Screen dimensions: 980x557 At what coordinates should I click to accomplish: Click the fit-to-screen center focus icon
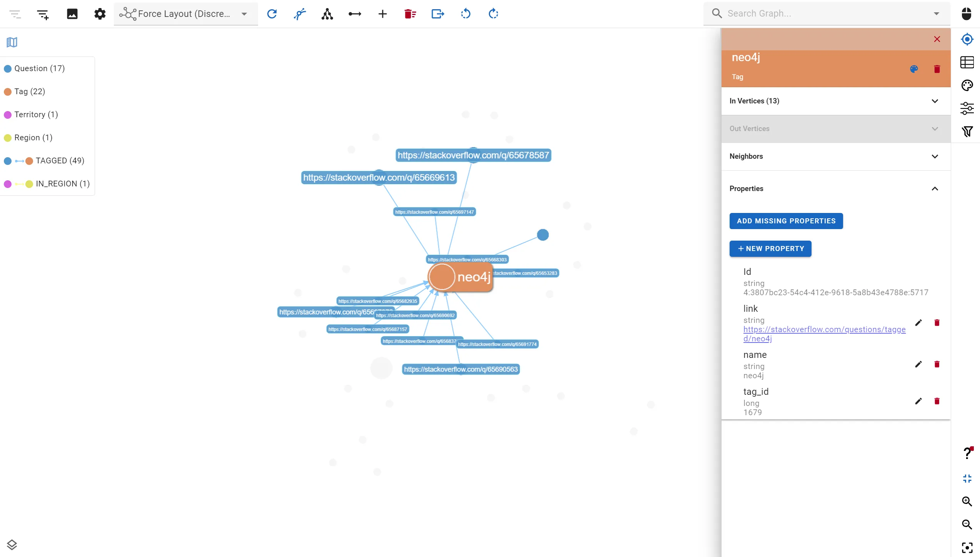[967, 547]
